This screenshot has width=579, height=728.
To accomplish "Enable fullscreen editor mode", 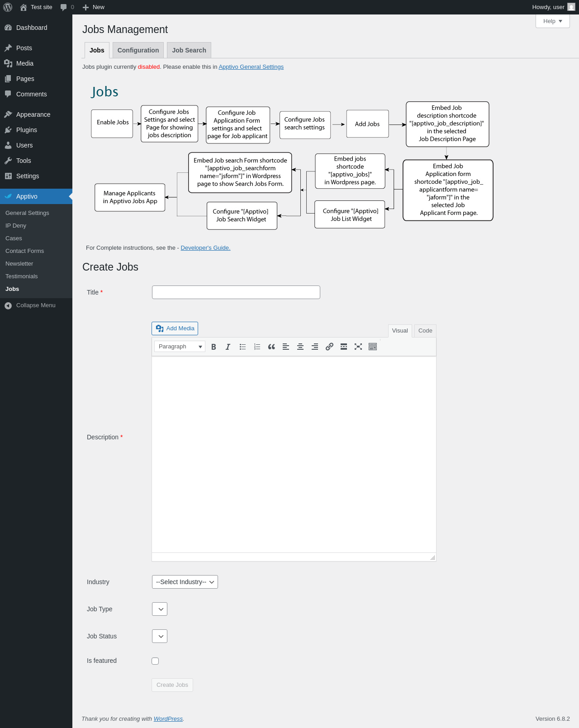I will (358, 347).
